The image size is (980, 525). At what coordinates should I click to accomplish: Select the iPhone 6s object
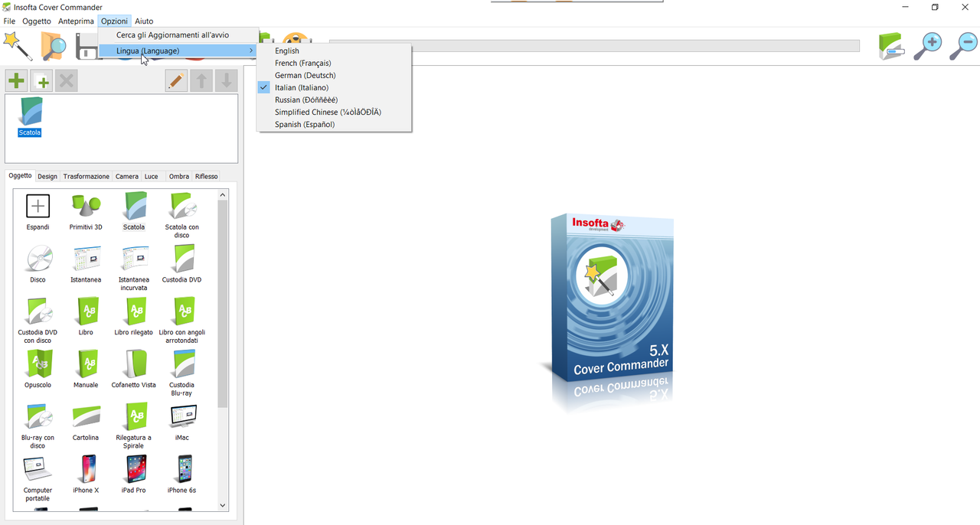point(182,474)
